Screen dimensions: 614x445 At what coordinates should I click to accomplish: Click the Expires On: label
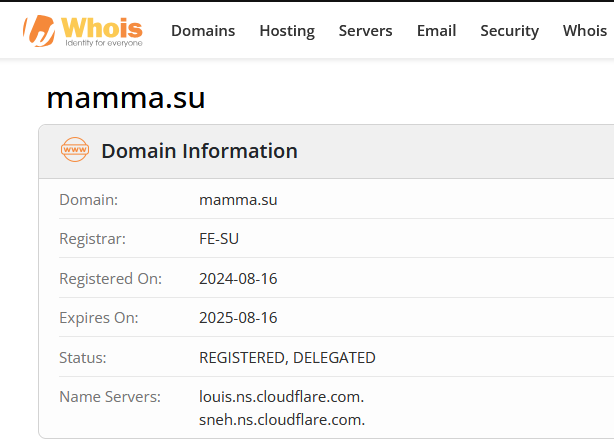(99, 318)
